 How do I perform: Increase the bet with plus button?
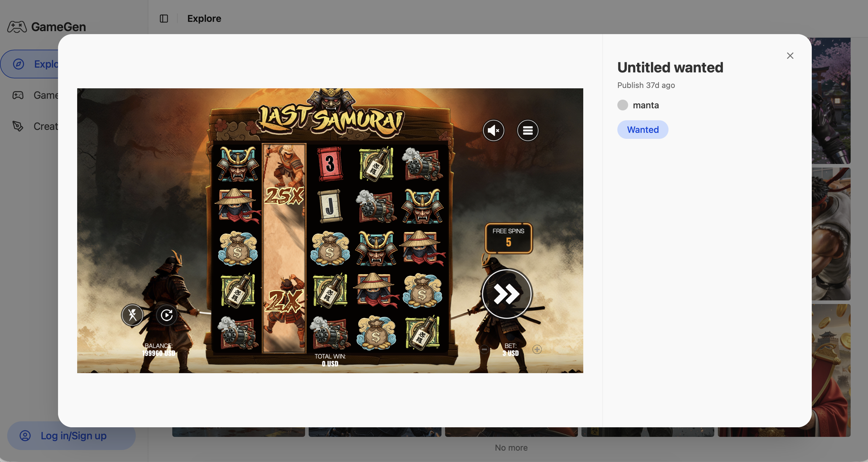(537, 349)
